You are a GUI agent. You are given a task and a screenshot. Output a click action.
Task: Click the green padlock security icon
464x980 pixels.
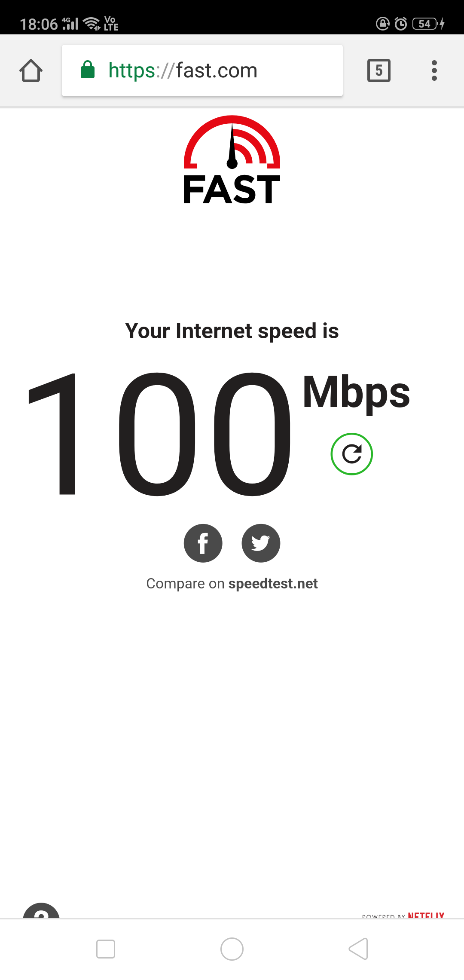pyautogui.click(x=88, y=70)
